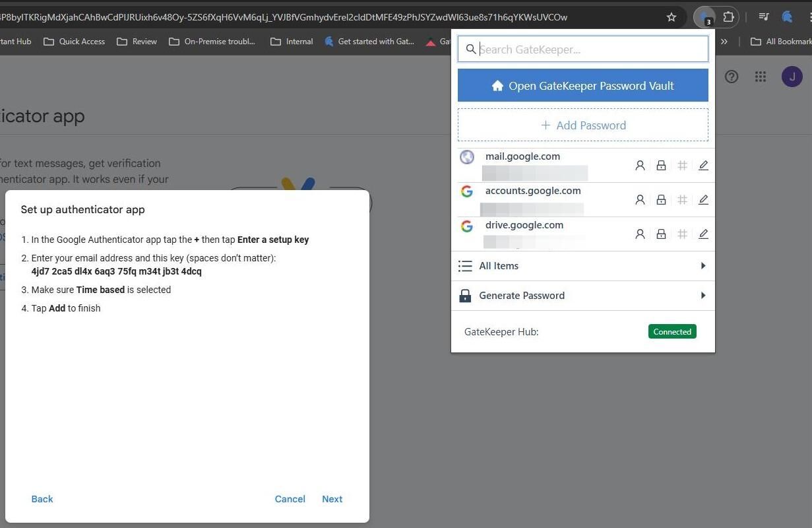Viewport: 812px width, 528px height.
Task: Click the Add Password button
Action: coord(583,125)
